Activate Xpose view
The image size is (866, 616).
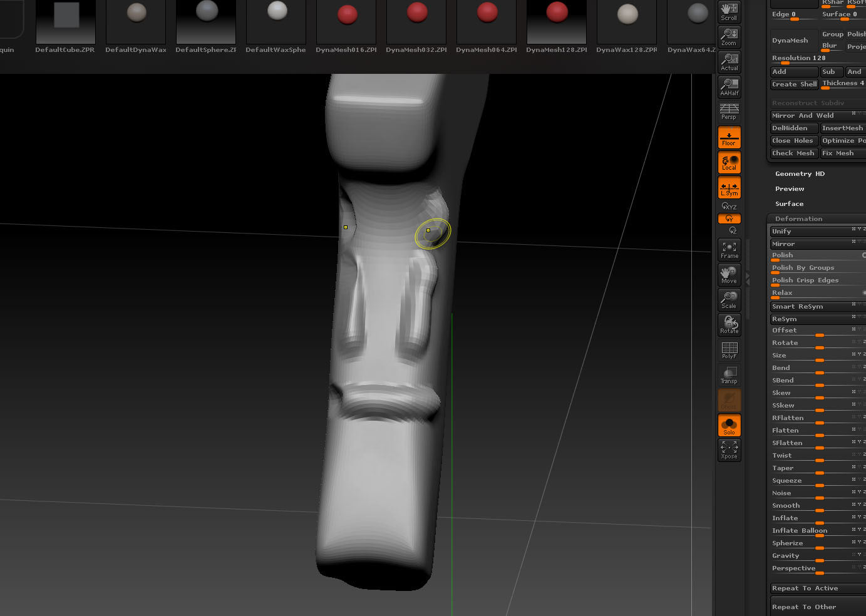pyautogui.click(x=729, y=450)
